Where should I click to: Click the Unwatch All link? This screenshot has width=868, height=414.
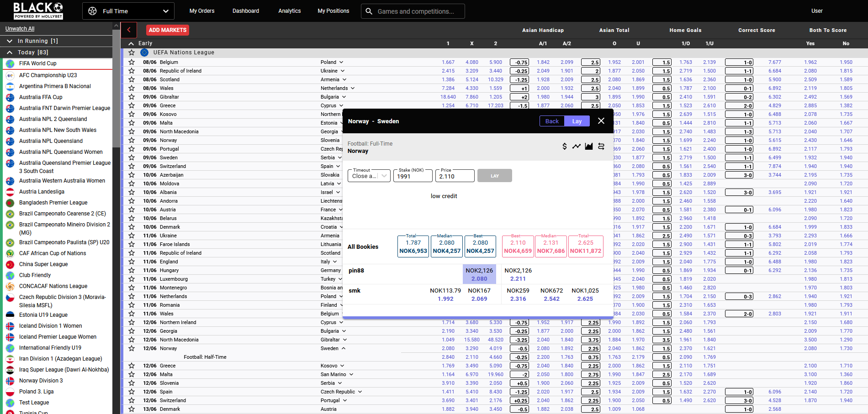click(20, 29)
